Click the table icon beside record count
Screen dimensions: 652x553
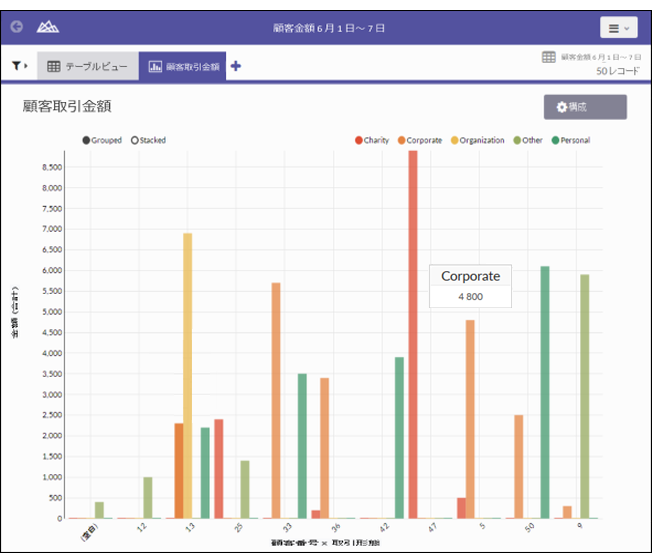tap(549, 58)
